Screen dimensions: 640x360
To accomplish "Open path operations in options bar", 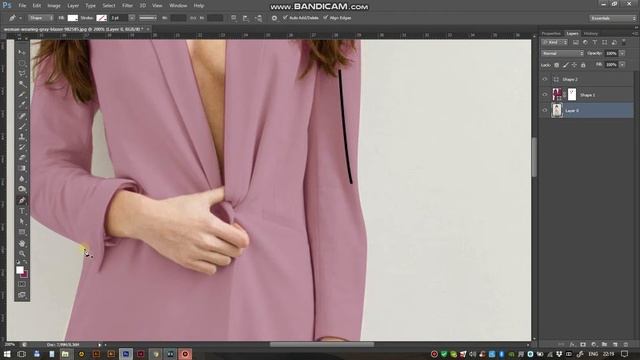I will (234, 18).
